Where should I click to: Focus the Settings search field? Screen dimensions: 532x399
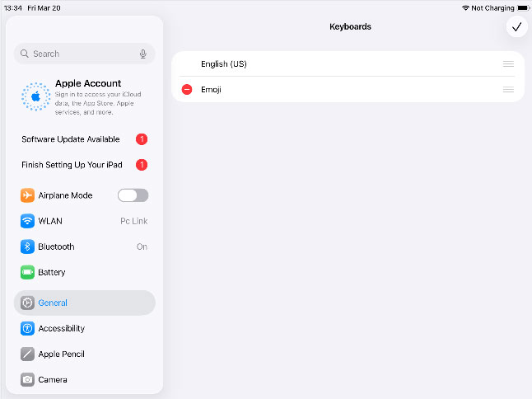85,54
